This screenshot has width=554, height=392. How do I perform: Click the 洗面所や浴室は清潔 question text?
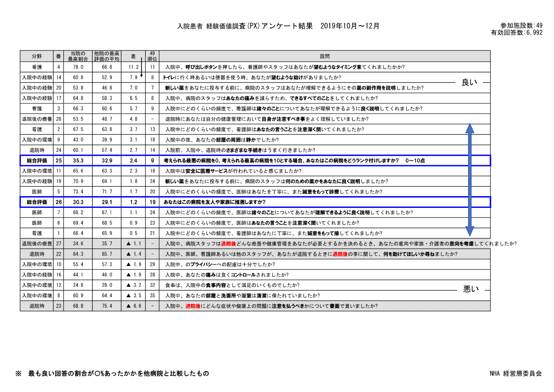click(242, 296)
